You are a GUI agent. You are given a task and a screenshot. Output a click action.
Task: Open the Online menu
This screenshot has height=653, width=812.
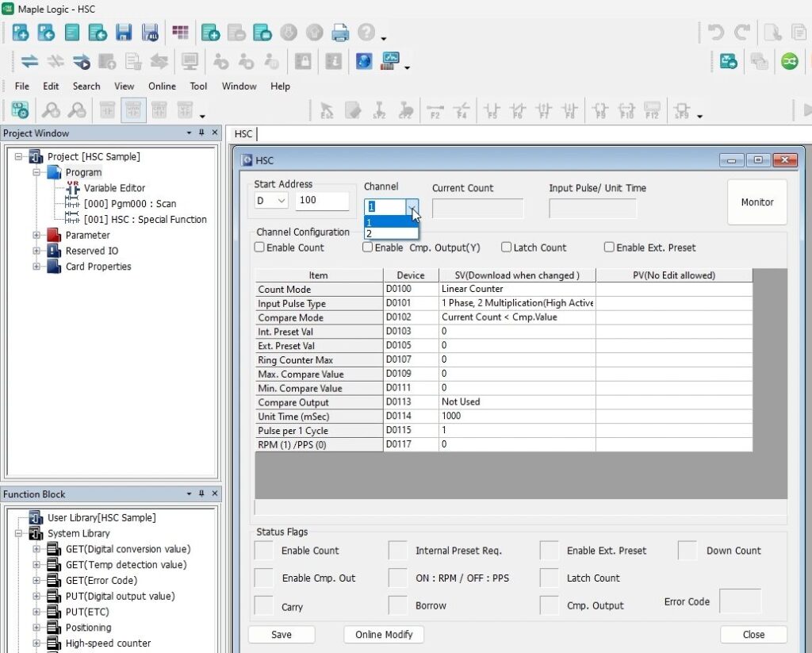point(162,86)
